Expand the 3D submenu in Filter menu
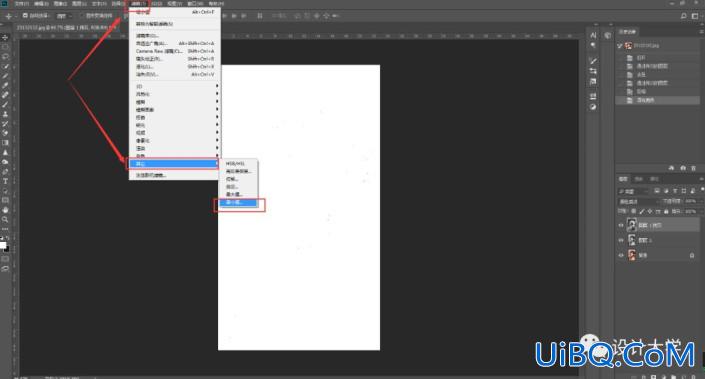Screen dimensions: 705x379 coord(174,86)
